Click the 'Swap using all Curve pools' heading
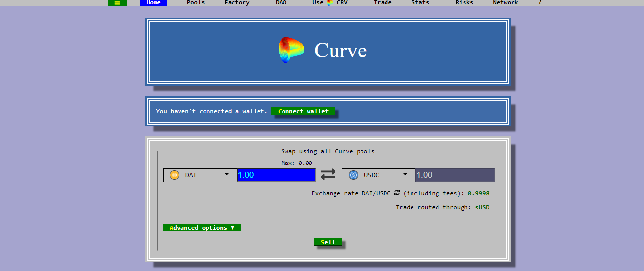 click(x=328, y=151)
